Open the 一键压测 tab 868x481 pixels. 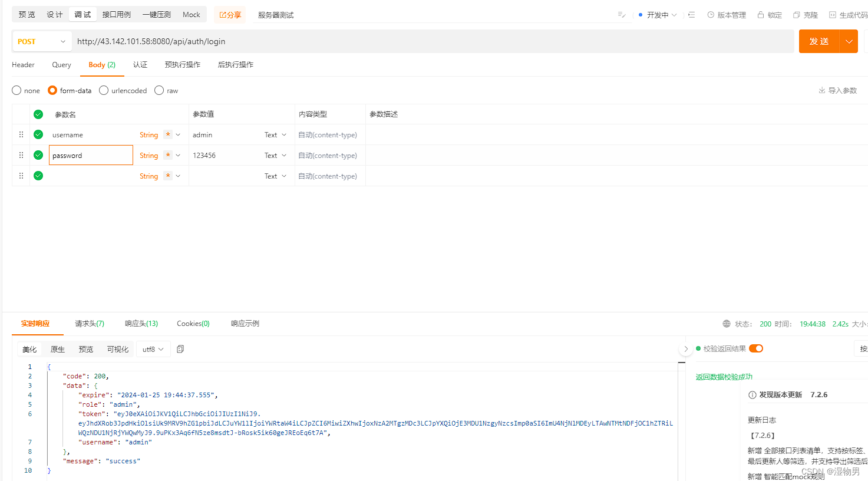157,15
